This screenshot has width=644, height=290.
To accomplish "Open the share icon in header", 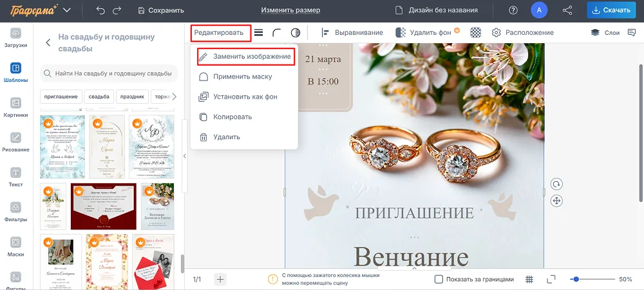I will [x=567, y=10].
